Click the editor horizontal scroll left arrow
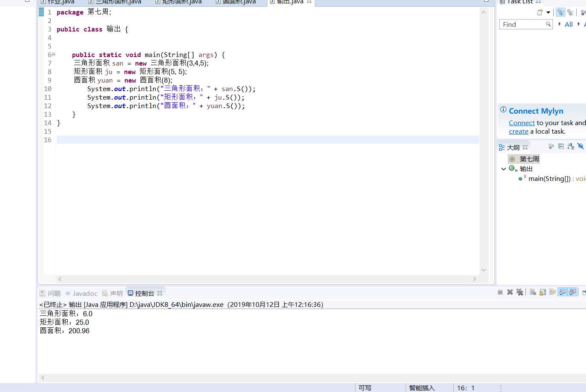The image size is (586, 392). 60,279
